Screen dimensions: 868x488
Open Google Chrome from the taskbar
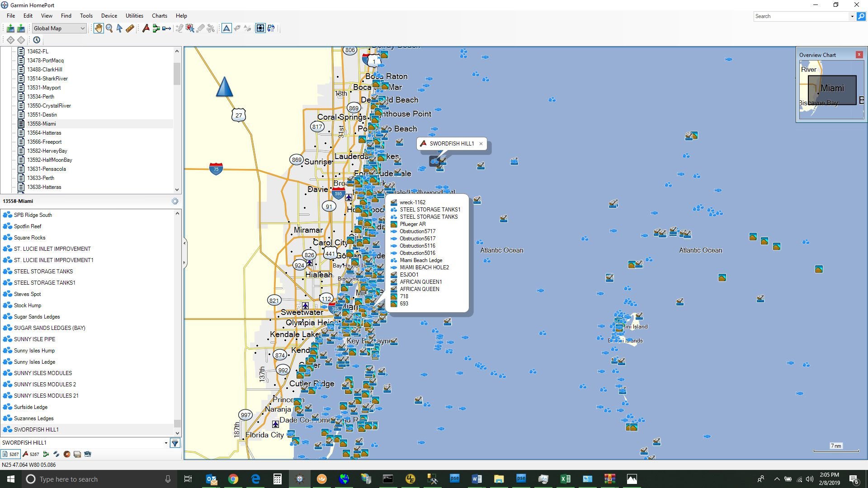[x=233, y=479]
